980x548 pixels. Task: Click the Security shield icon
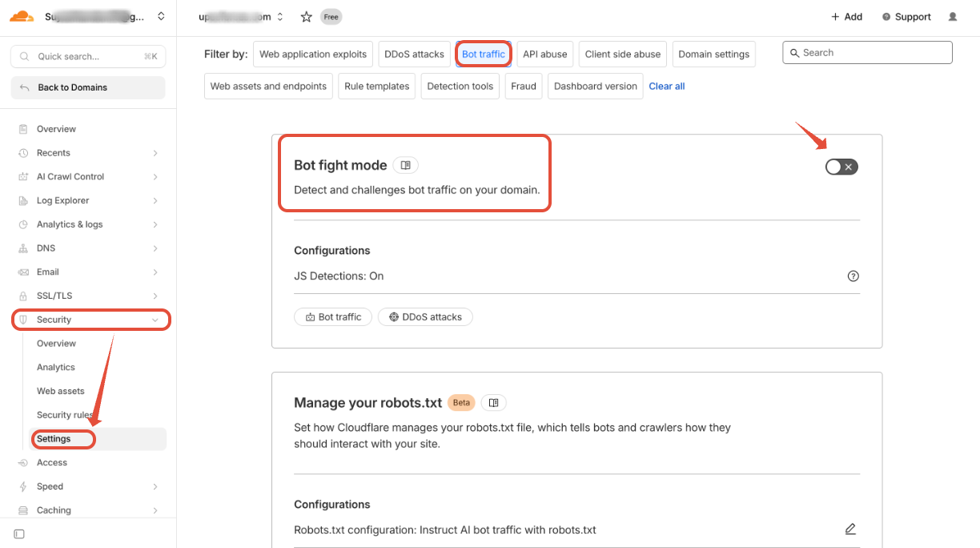[23, 320]
